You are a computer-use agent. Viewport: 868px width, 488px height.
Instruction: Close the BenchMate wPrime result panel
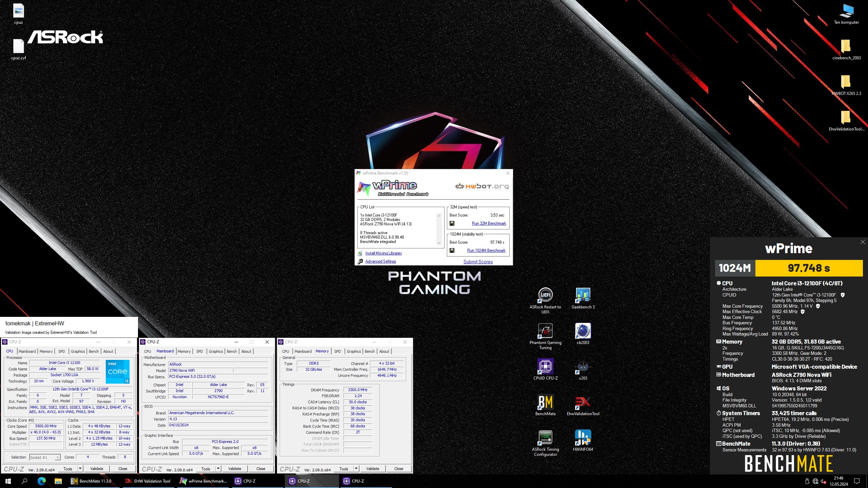(x=863, y=242)
